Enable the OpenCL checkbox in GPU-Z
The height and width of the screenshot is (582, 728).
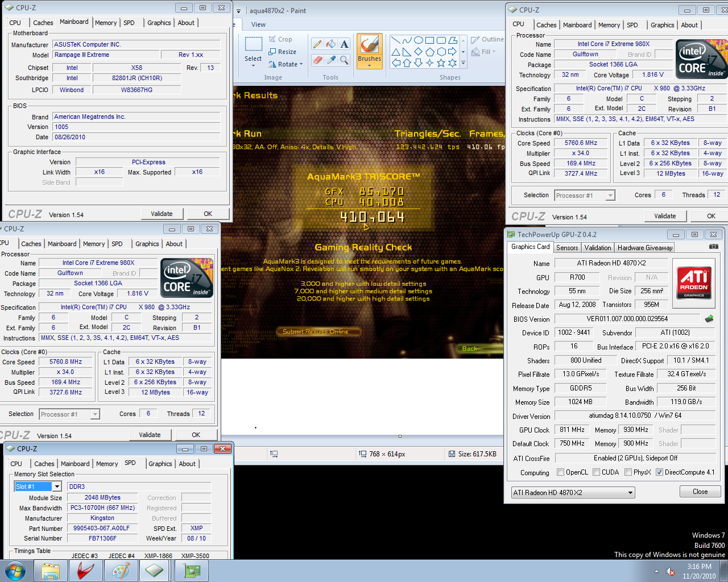point(561,472)
